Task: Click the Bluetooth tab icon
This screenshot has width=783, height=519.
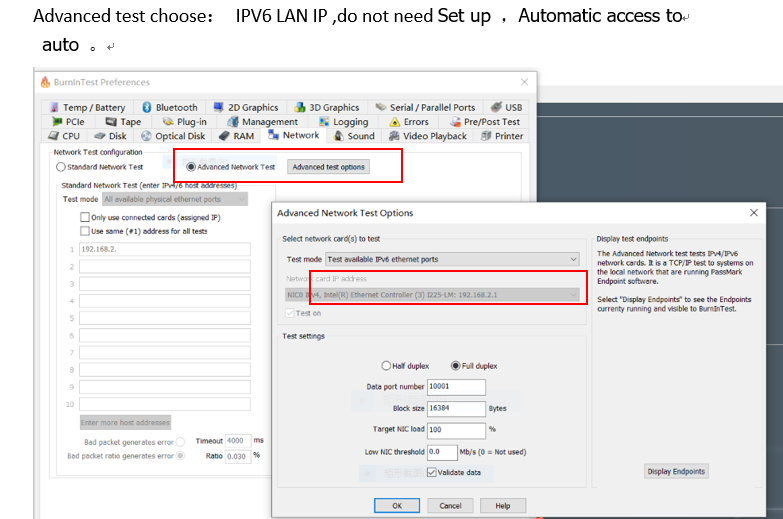Action: coord(147,107)
